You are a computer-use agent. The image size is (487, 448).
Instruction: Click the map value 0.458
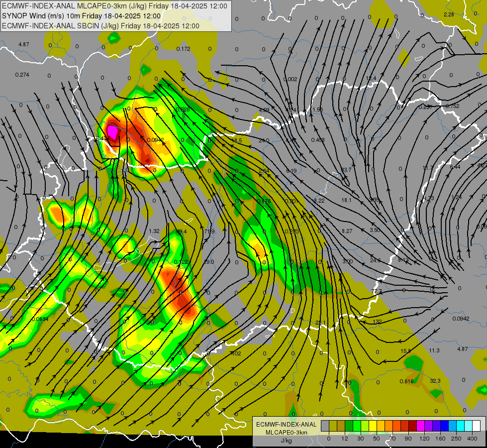point(318,140)
